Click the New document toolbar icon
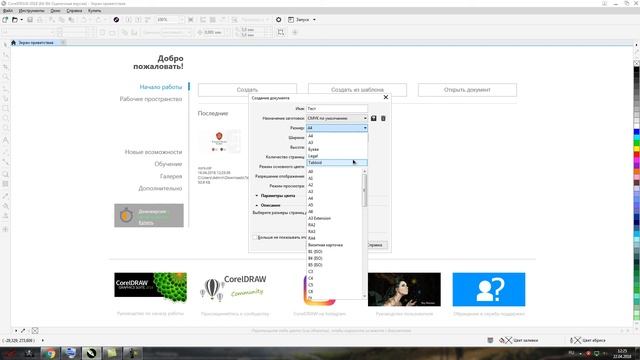Screen dimensions: 640x360 (5, 20)
